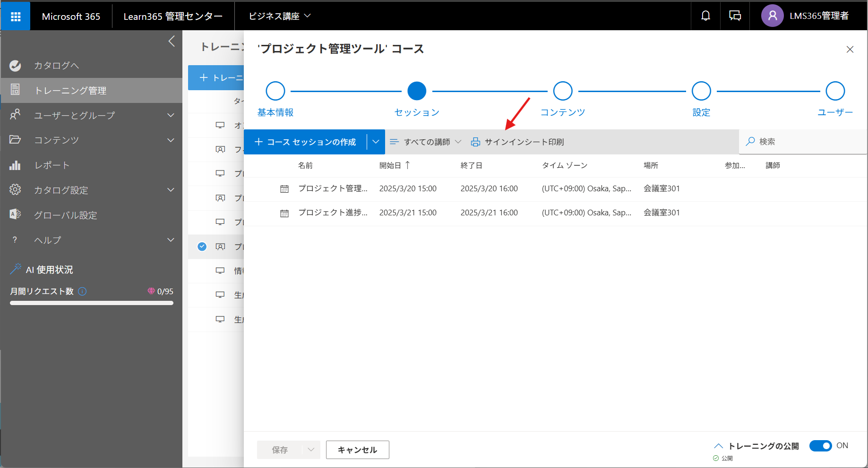This screenshot has height=468, width=868.
Task: Expand ユーザーとグループ submenu chevron
Action: (171, 115)
